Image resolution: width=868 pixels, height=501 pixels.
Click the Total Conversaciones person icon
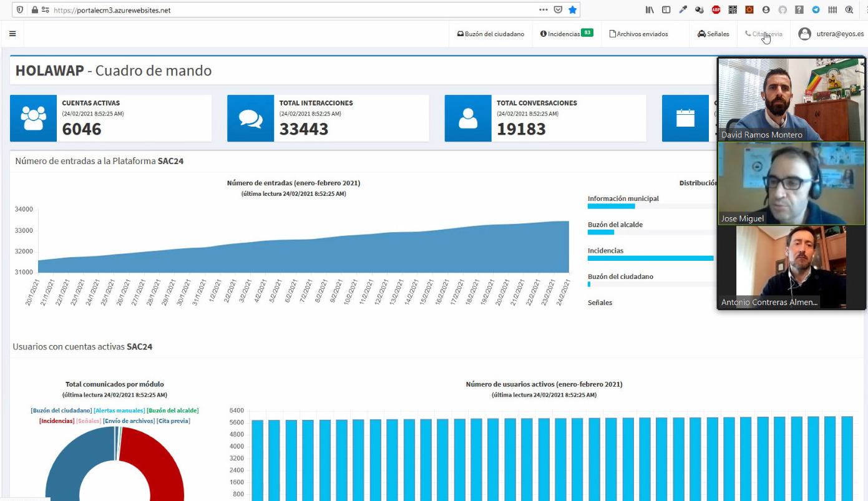click(x=468, y=119)
